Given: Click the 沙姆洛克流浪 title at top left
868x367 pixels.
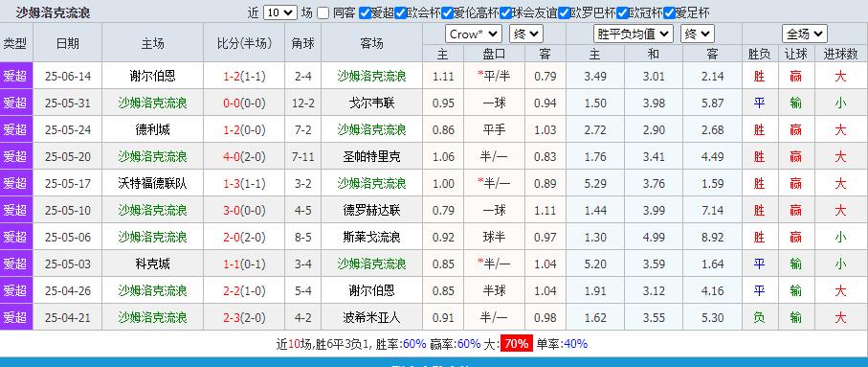Looking at the screenshot, I should pos(53,12).
